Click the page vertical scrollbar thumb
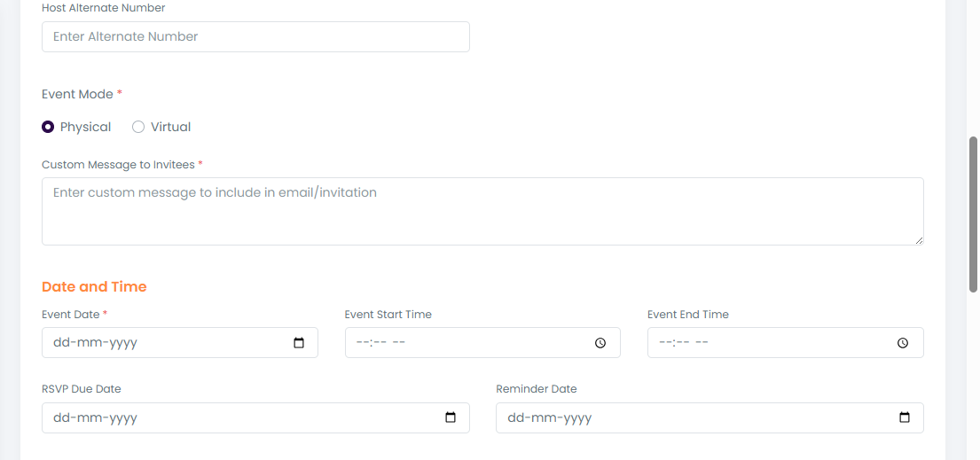The width and height of the screenshot is (980, 460). [x=973, y=214]
